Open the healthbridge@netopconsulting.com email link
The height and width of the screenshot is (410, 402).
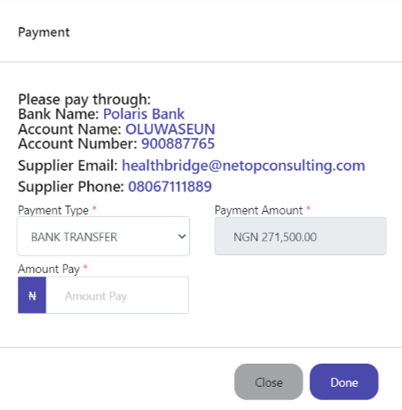tap(243, 166)
